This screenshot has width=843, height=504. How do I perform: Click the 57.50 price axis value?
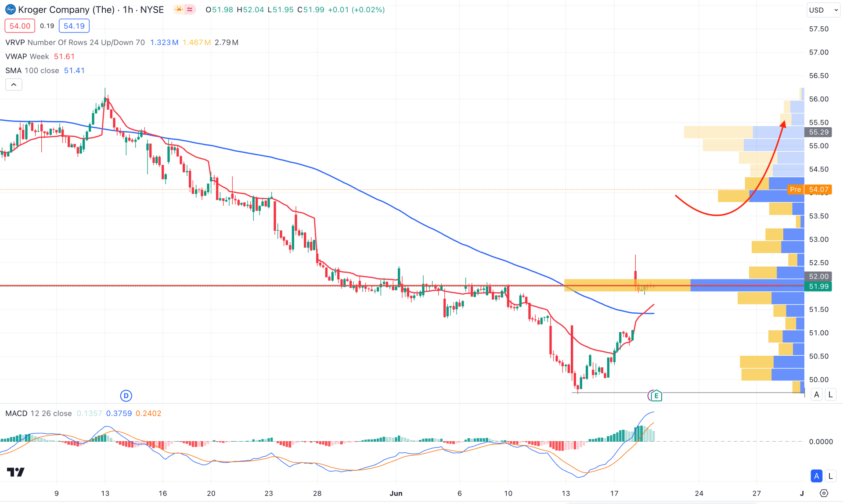(x=819, y=29)
